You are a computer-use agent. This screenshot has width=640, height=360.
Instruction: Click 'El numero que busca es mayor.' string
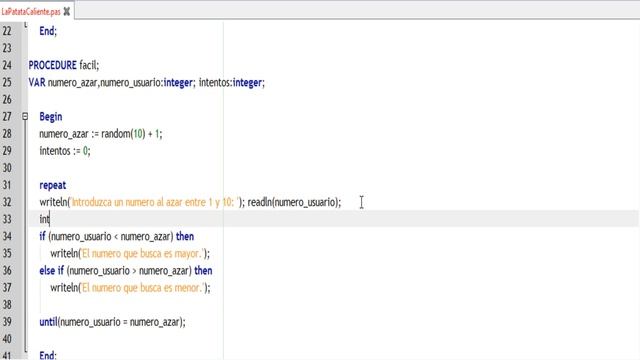point(142,254)
